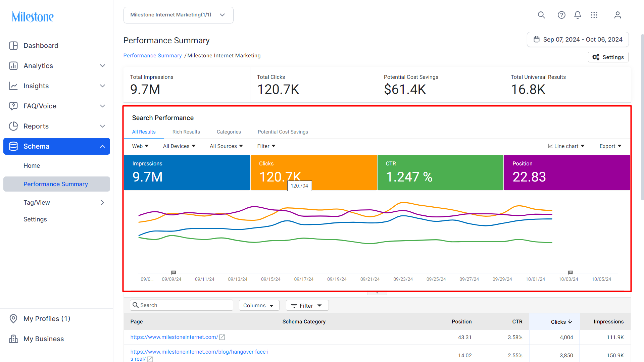Toggle the Position metric tile
644x362 pixels.
click(x=567, y=173)
